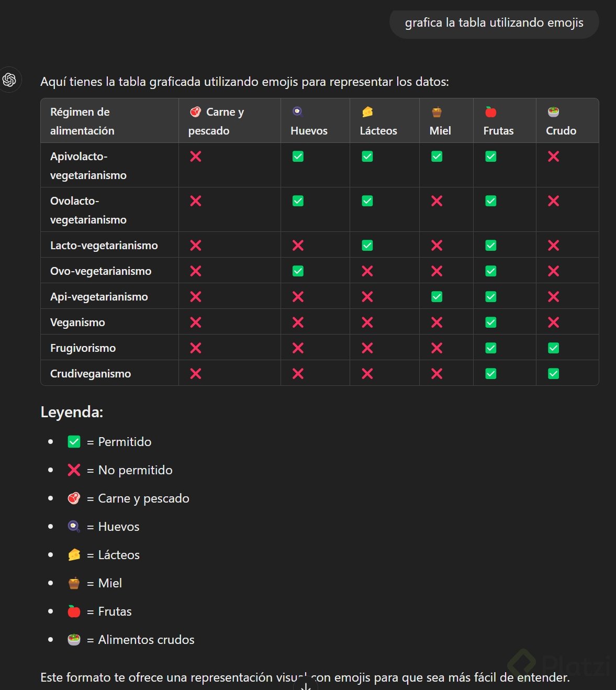Click the green check emoji in the legend

coord(74,442)
